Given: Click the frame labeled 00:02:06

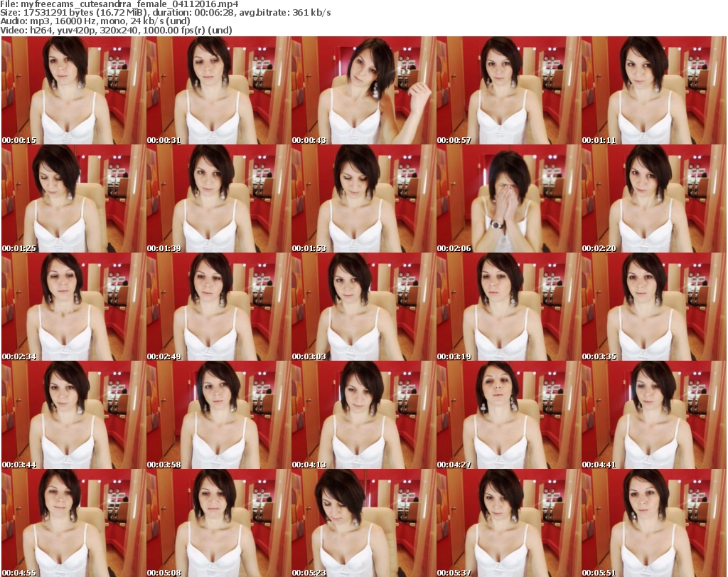Looking at the screenshot, I should pyautogui.click(x=508, y=198).
